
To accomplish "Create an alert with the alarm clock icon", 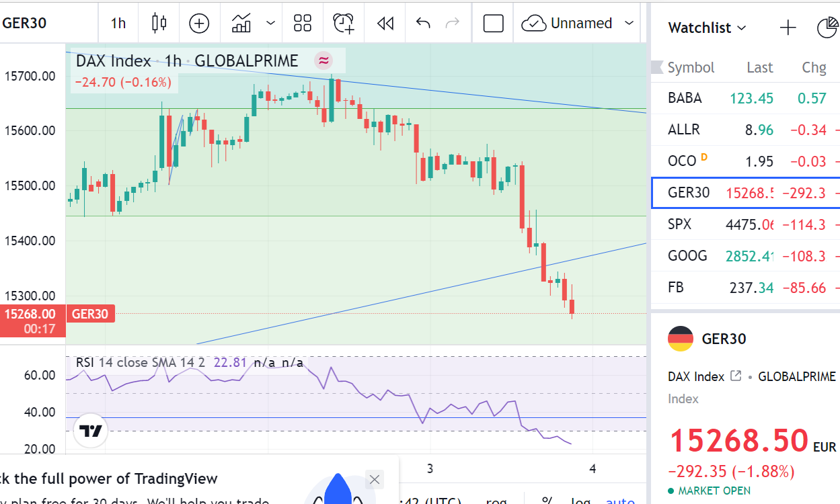I will tap(344, 24).
